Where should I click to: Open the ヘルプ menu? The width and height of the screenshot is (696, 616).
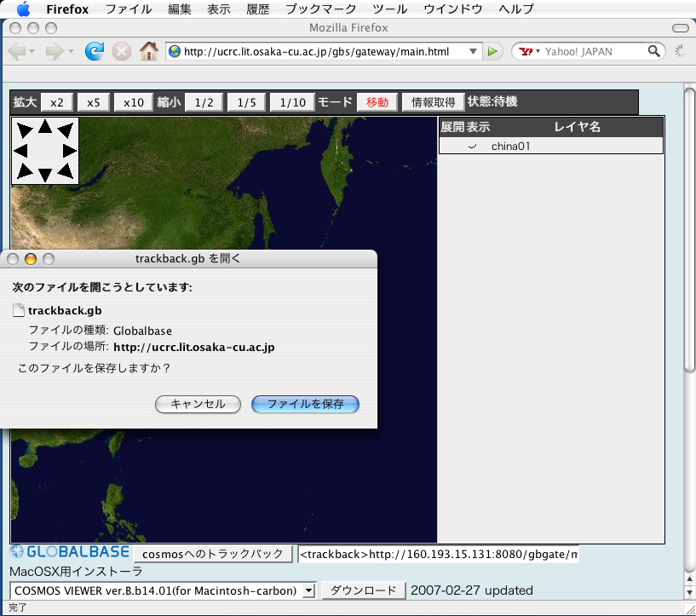coord(516,9)
